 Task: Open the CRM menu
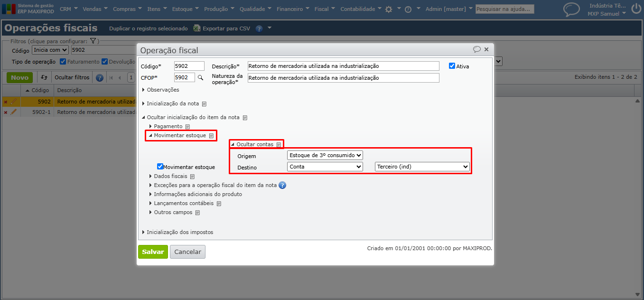(x=68, y=9)
